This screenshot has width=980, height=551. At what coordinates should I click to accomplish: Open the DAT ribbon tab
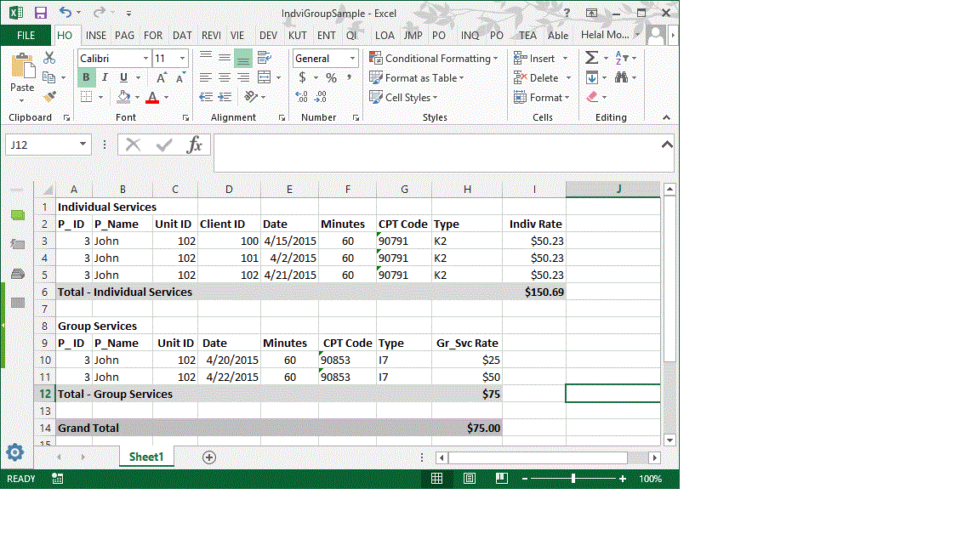coord(181,35)
